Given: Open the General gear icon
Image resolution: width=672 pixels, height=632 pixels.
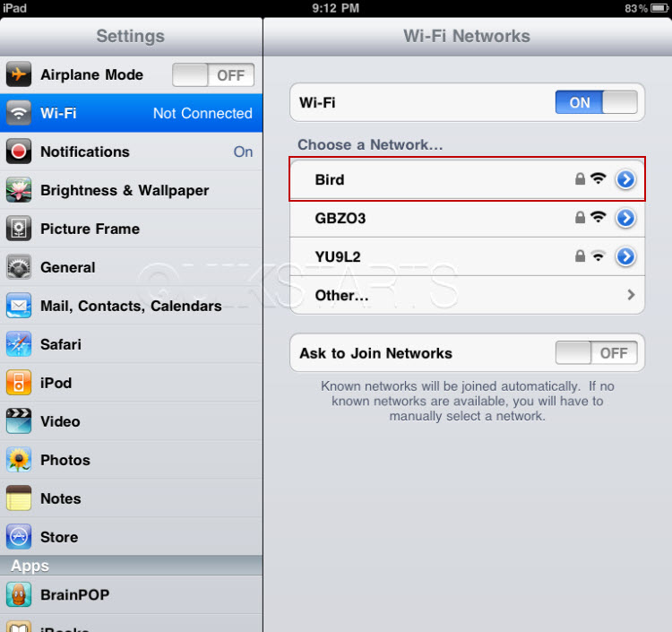Looking at the screenshot, I should (x=19, y=266).
